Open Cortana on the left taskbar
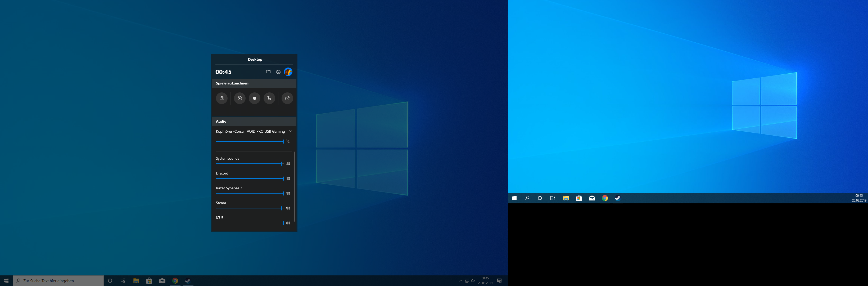 click(x=110, y=281)
